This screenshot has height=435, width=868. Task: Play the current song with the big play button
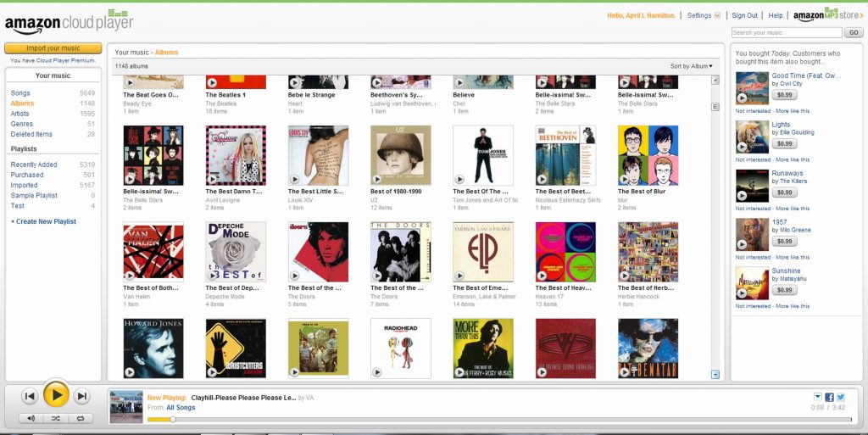coord(56,394)
